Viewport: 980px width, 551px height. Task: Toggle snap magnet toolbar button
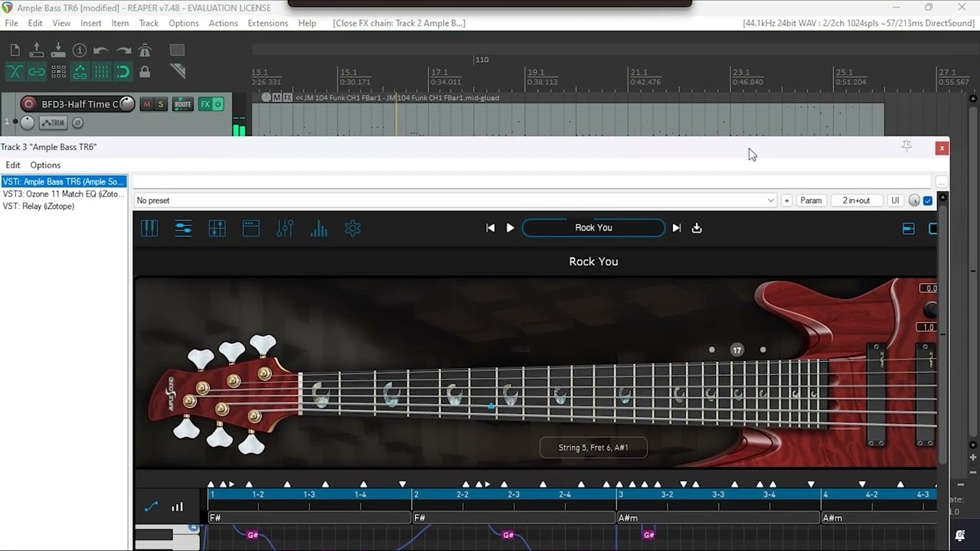point(123,72)
